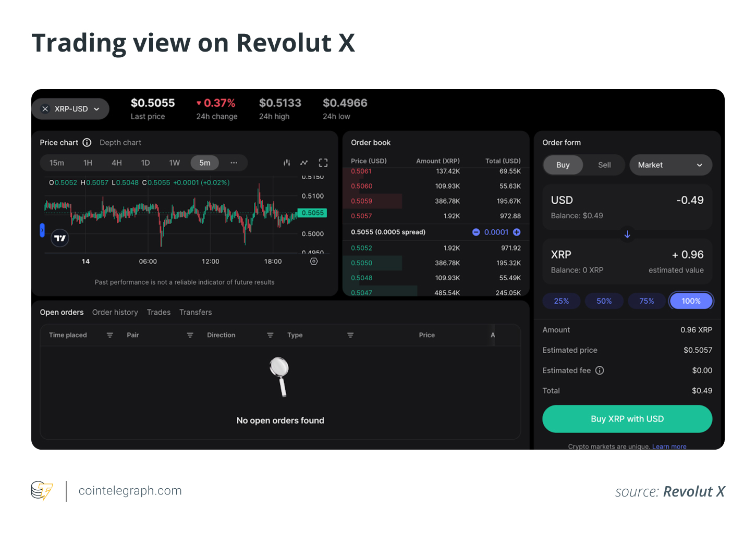Select the 1W chart interval
756x533 pixels.
pos(175,163)
